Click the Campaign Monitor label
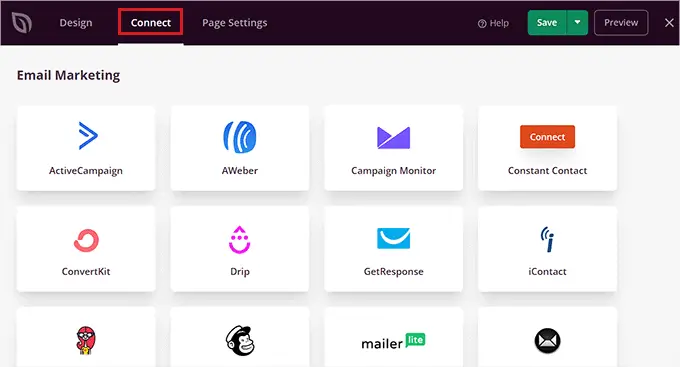This screenshot has width=680, height=367. (x=393, y=171)
